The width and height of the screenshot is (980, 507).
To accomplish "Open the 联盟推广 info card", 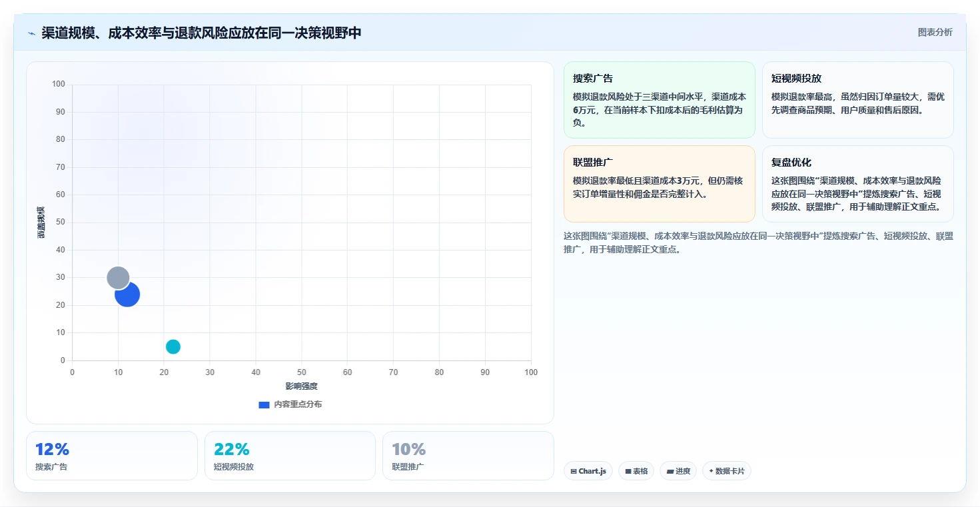I will pyautogui.click(x=660, y=184).
